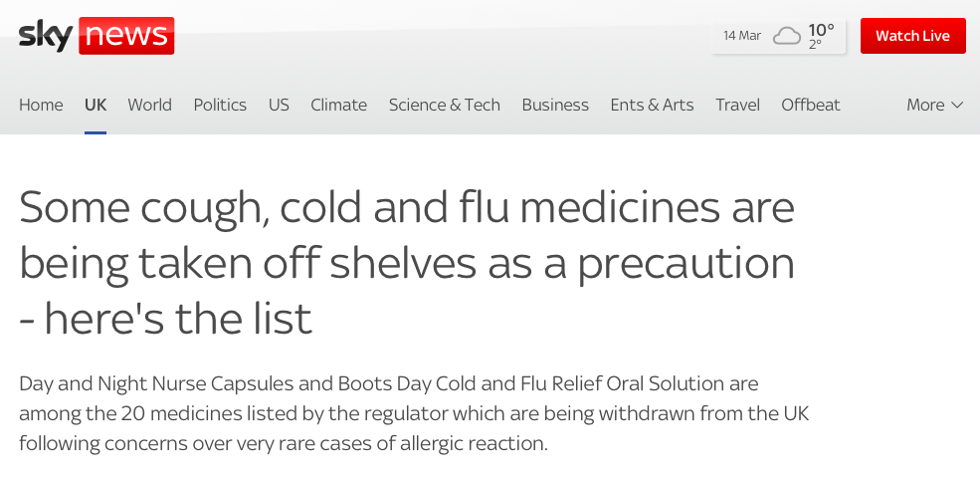This screenshot has width=980, height=480.
Task: Go to World news
Action: [x=150, y=105]
